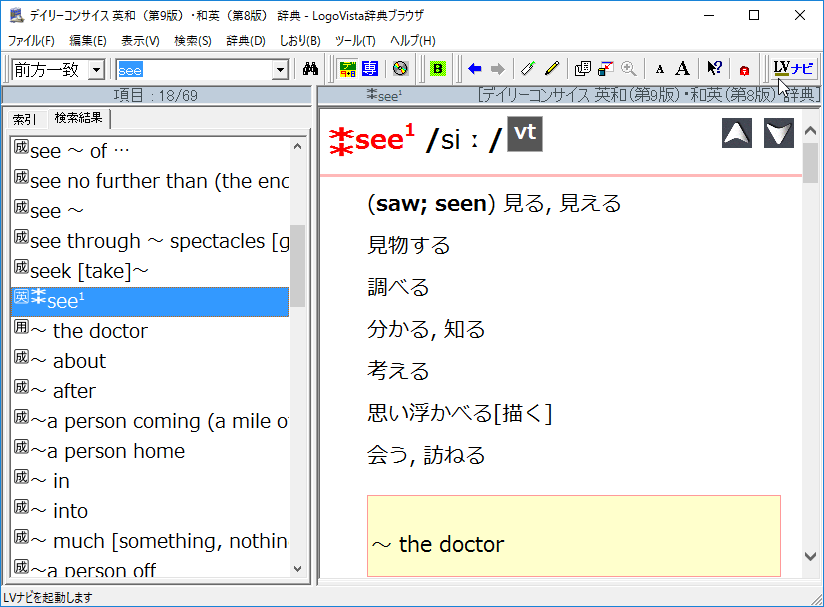Click the yellow B bookmark icon
The height and width of the screenshot is (607, 824).
coord(437,69)
